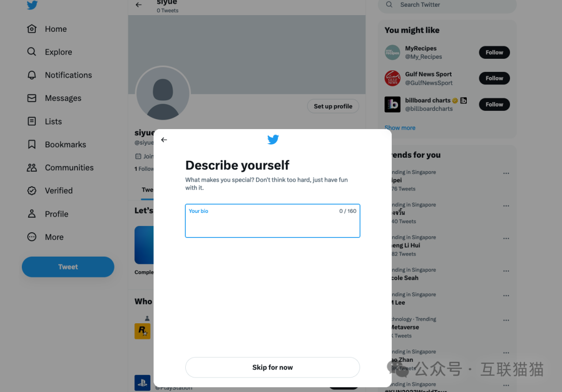Screen dimensions: 562x392
Task: Open more options for Metaverse trend
Action: 506,320
